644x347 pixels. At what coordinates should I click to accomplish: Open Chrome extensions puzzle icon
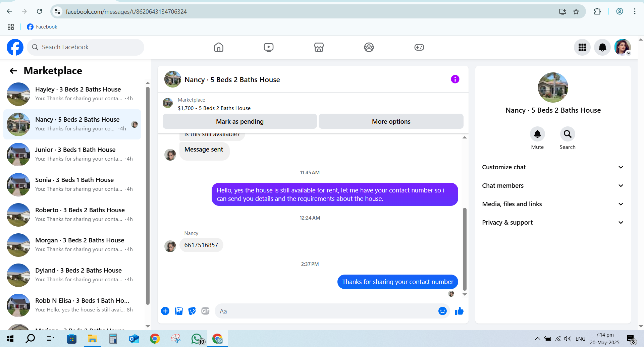click(x=597, y=11)
